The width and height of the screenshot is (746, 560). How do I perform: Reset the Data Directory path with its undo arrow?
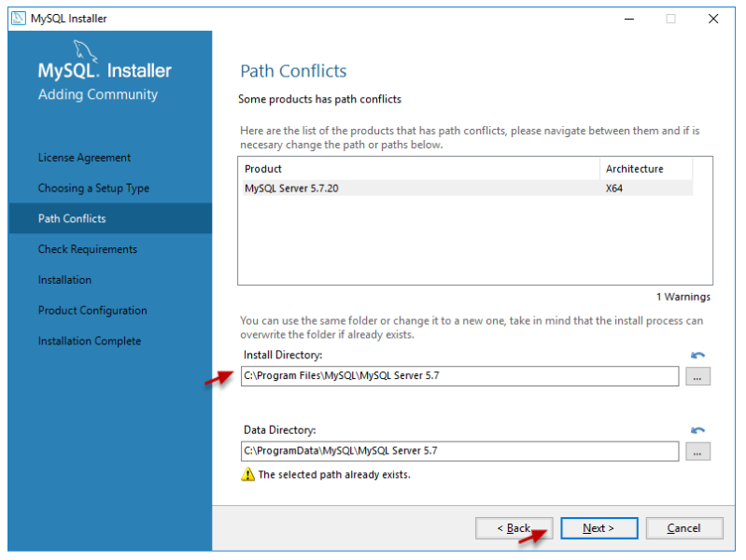click(x=697, y=430)
